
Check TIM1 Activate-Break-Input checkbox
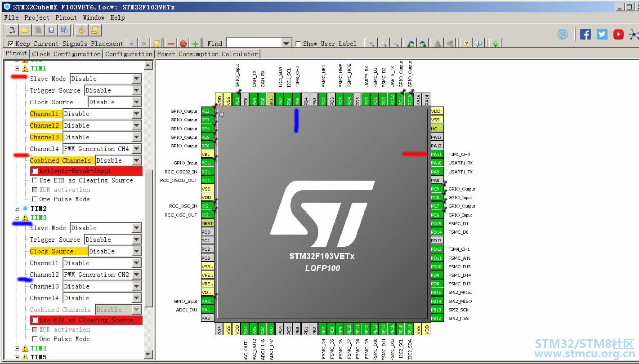coord(35,171)
